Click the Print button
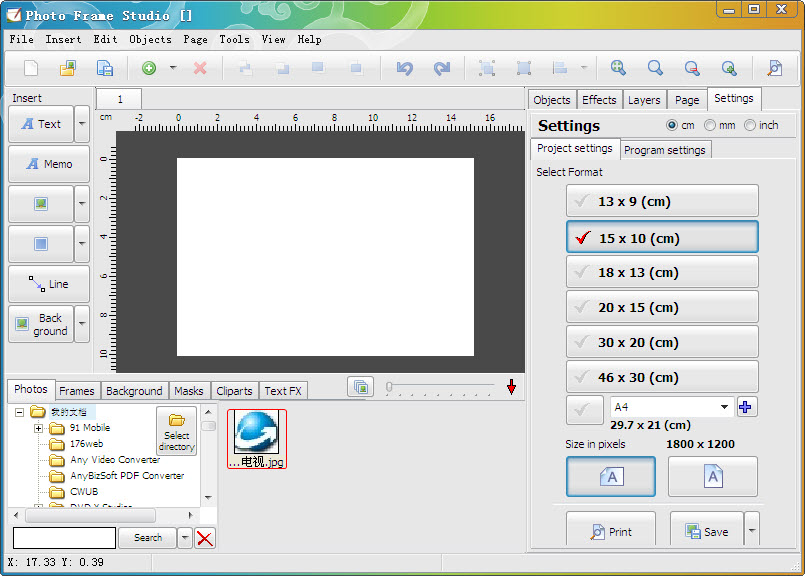Image resolution: width=805 pixels, height=576 pixels. coord(611,531)
